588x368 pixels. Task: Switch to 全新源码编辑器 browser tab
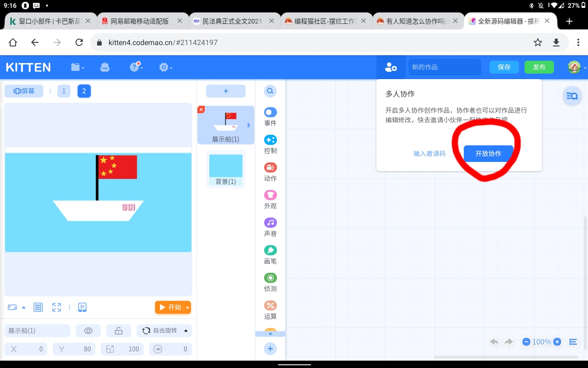tap(510, 21)
